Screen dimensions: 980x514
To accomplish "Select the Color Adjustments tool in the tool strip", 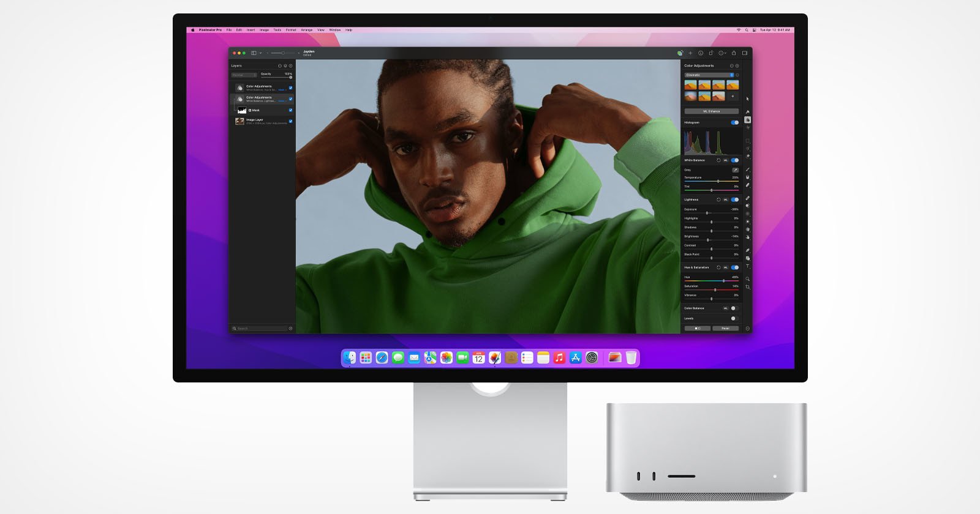I will 748,120.
